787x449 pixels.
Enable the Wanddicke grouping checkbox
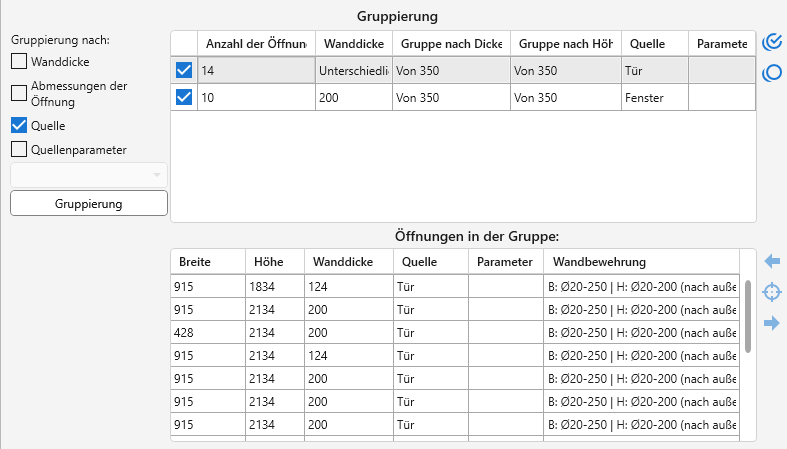[19, 61]
